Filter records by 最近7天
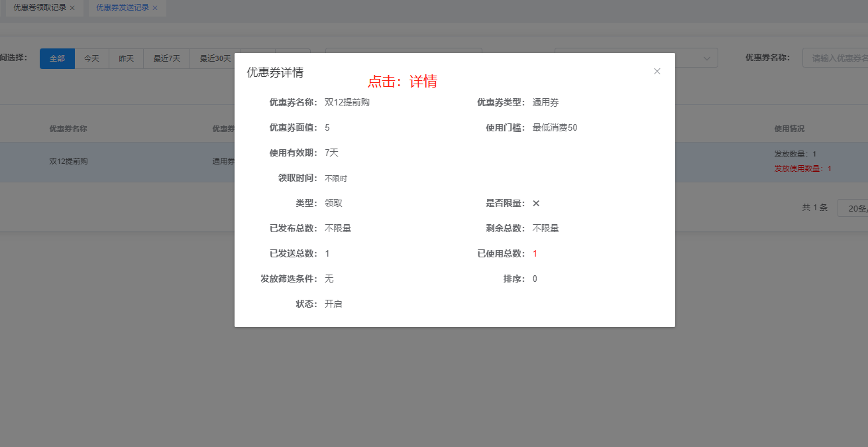Viewport: 868px width, 447px height. (x=166, y=58)
